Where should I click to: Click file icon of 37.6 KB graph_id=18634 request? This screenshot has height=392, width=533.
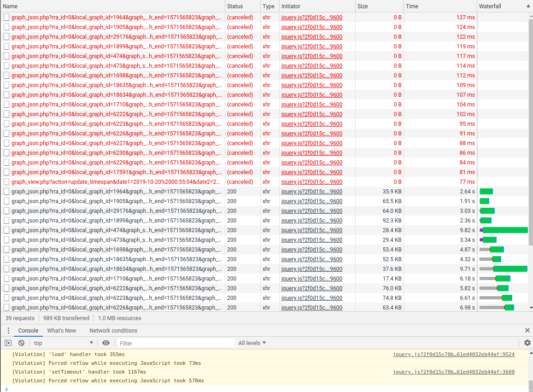[6, 269]
